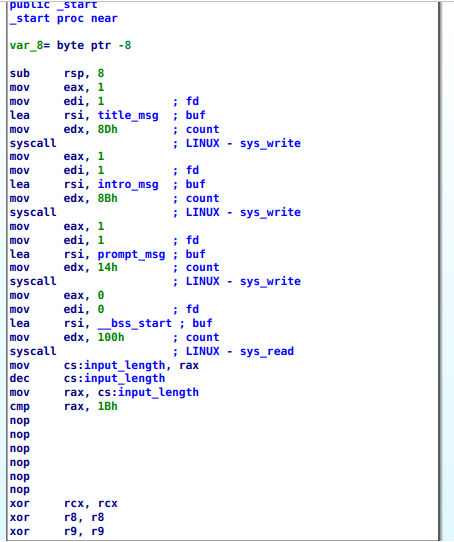The image size is (454, 542).
Task: Click the 'buf' comment beside prompt_msg
Action: [196, 254]
